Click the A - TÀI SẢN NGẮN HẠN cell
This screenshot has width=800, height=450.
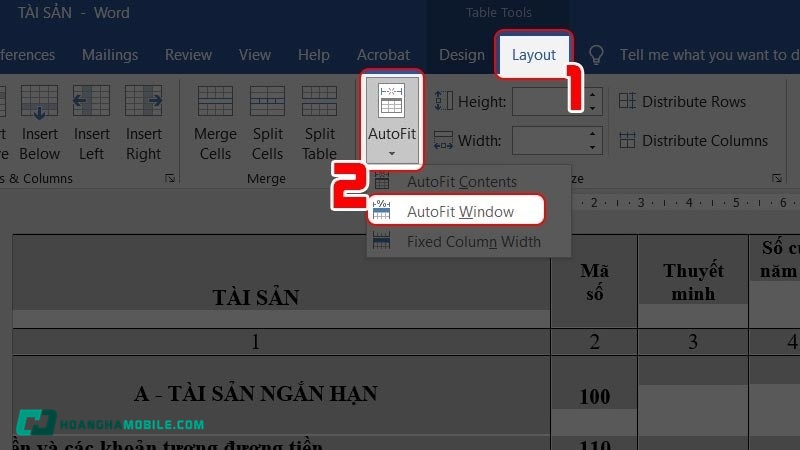click(282, 394)
